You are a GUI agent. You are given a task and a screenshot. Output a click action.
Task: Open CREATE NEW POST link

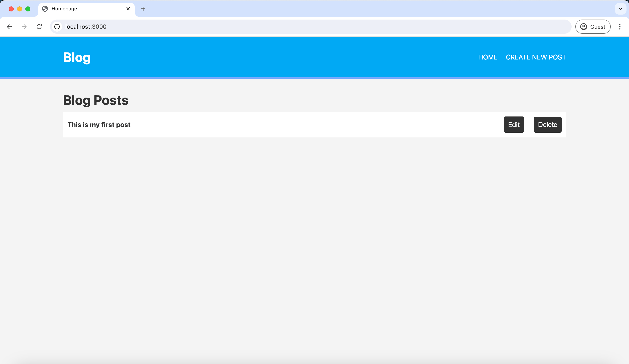click(536, 57)
